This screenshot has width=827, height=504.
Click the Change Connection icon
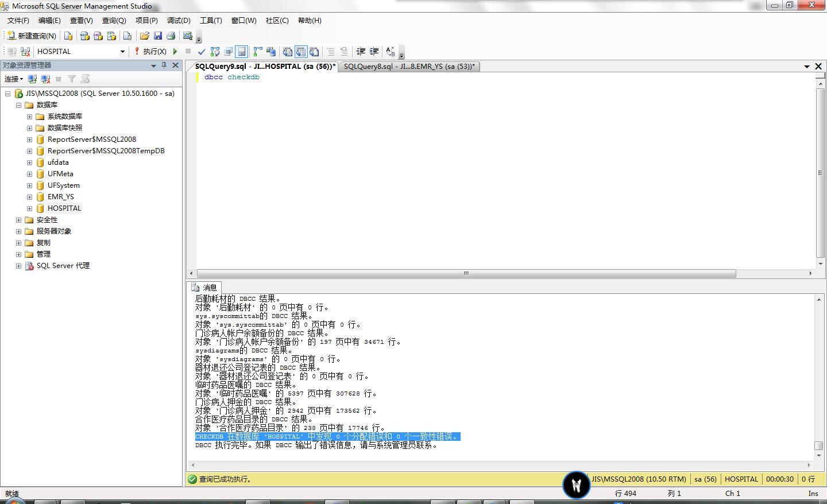pos(25,52)
